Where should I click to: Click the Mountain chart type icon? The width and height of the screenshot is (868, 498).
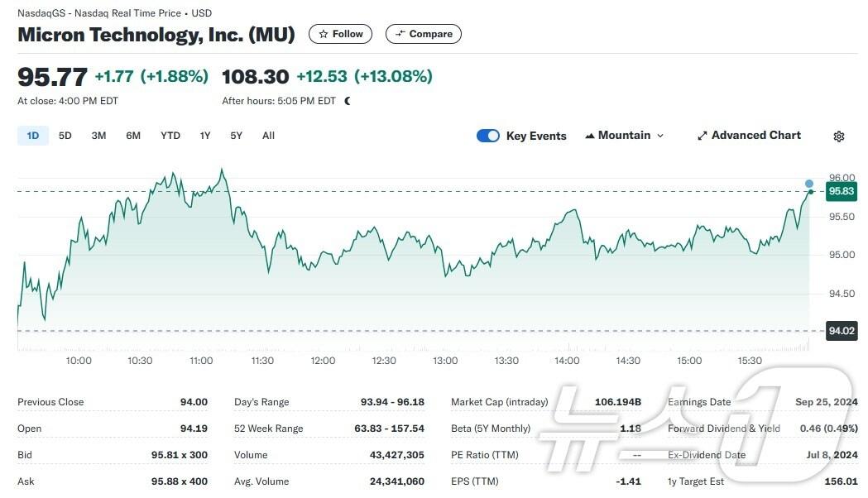[x=590, y=136]
